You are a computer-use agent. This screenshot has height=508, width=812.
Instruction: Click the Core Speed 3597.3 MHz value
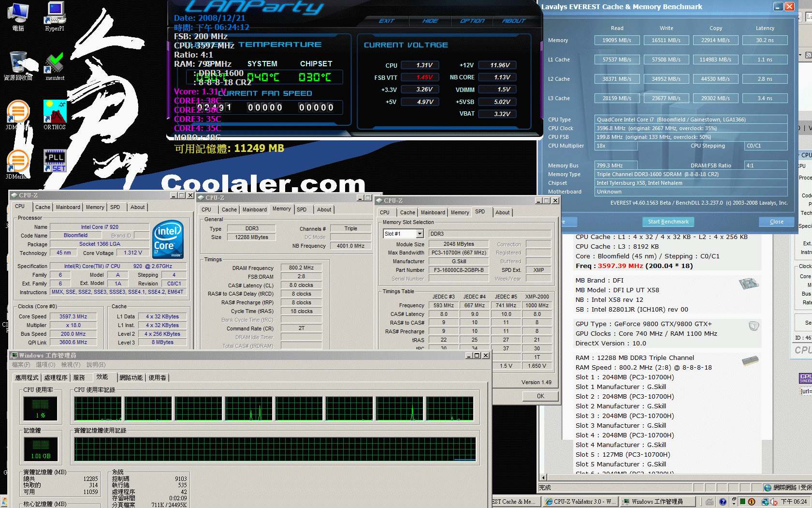click(73, 316)
